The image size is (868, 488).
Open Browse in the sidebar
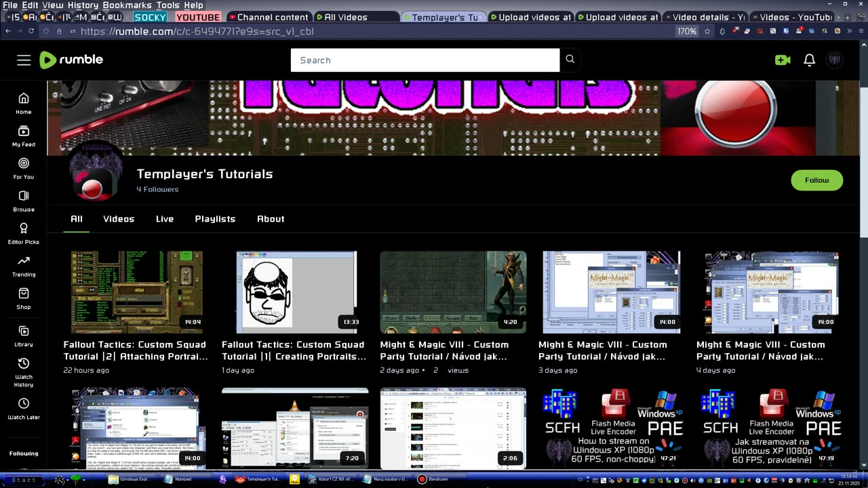tap(24, 201)
